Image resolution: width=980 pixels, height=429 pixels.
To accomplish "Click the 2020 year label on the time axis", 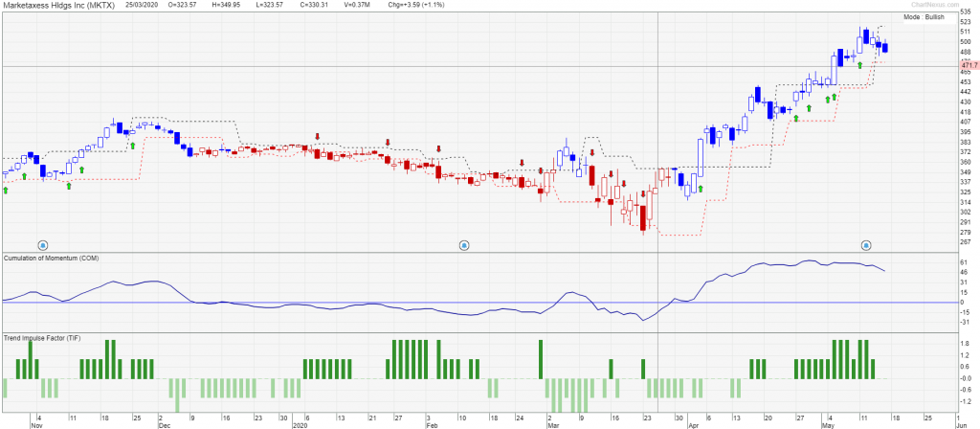I will pos(300,424).
